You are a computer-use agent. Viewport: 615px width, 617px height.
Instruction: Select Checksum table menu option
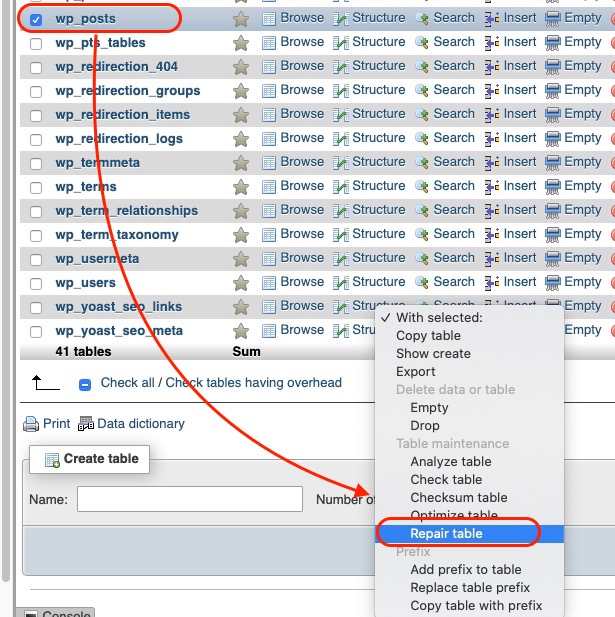[x=469, y=498]
